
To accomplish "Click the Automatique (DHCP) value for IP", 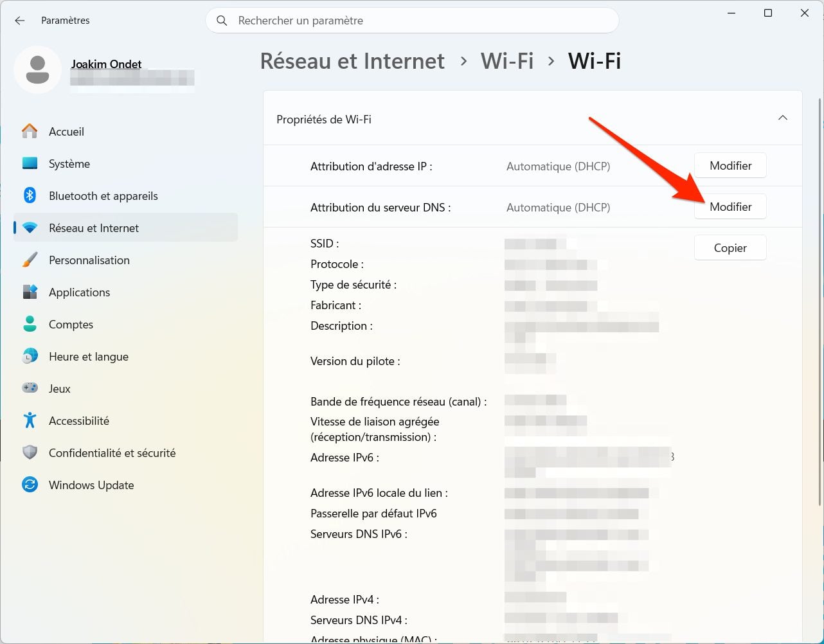I will [558, 166].
